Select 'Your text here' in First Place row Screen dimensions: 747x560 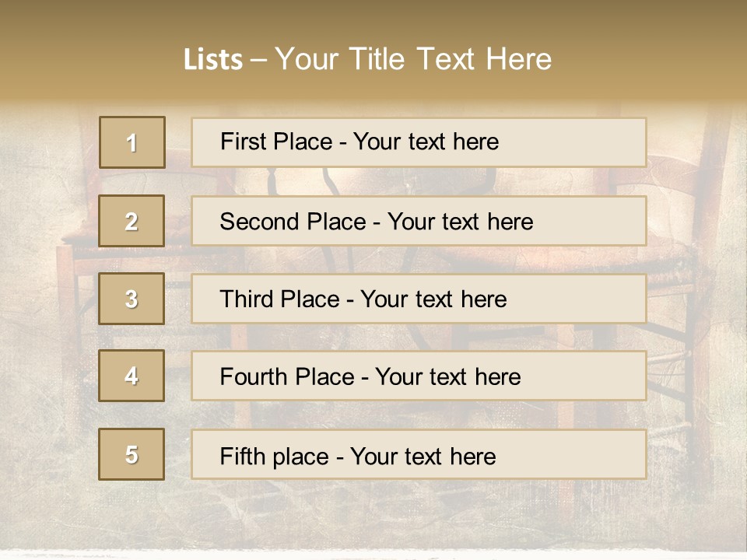pyautogui.click(x=426, y=142)
